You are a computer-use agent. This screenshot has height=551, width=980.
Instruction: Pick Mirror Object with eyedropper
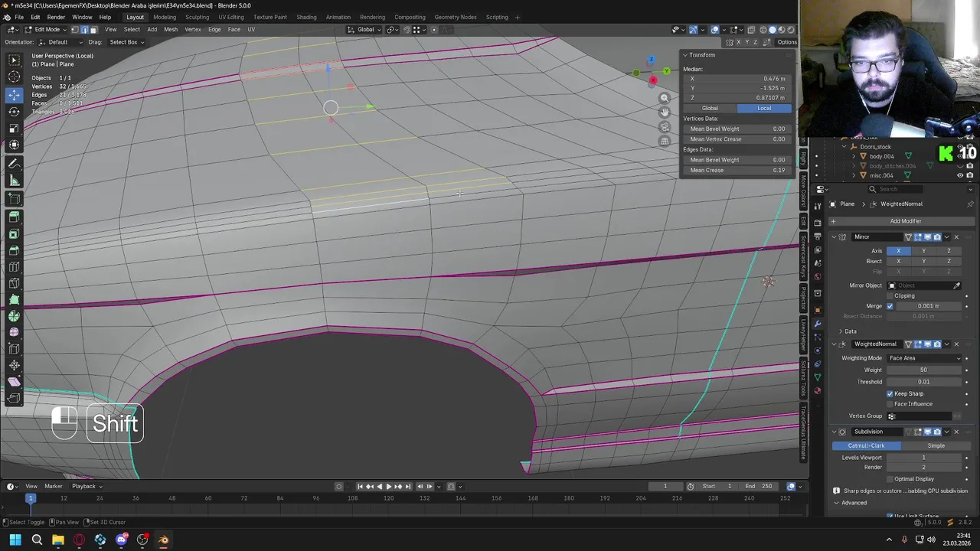point(956,285)
